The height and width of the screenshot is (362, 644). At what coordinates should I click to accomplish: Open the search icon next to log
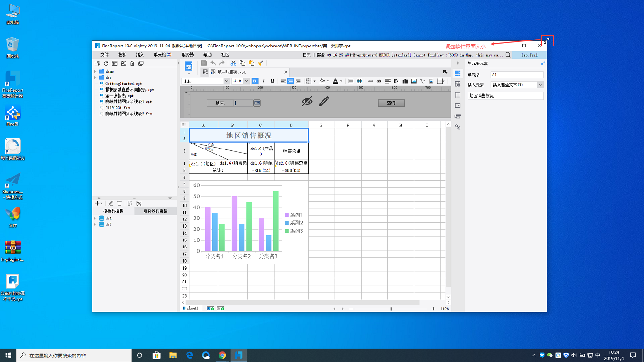[x=508, y=55]
